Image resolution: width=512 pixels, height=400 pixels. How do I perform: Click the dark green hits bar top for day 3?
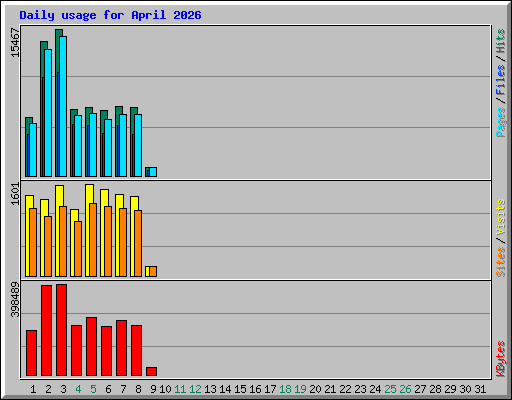tap(59, 33)
